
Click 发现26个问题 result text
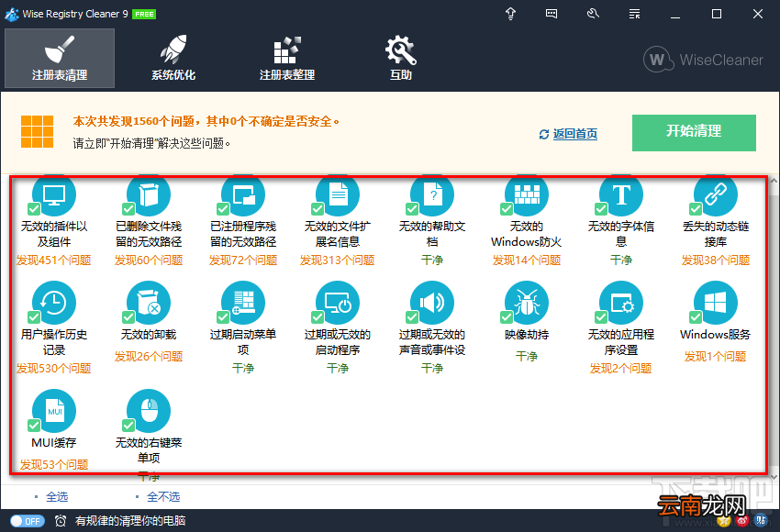click(149, 356)
